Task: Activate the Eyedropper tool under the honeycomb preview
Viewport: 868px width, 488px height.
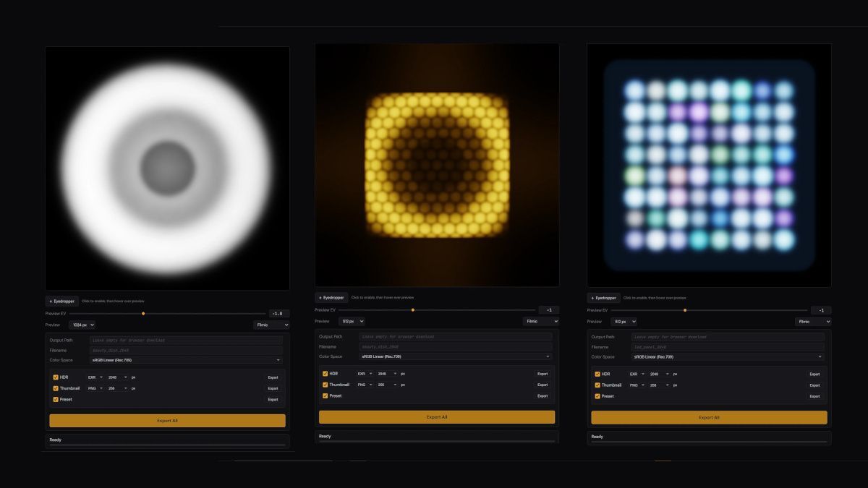Action: 332,296
